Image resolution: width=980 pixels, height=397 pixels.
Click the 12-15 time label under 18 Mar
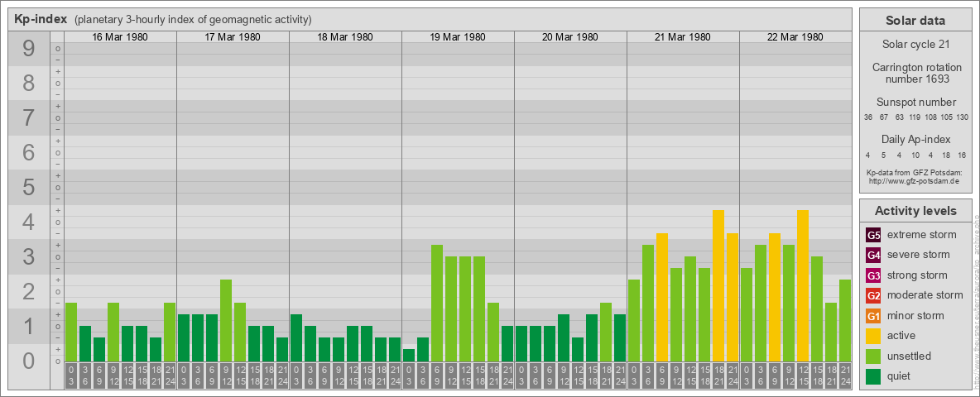click(x=353, y=375)
